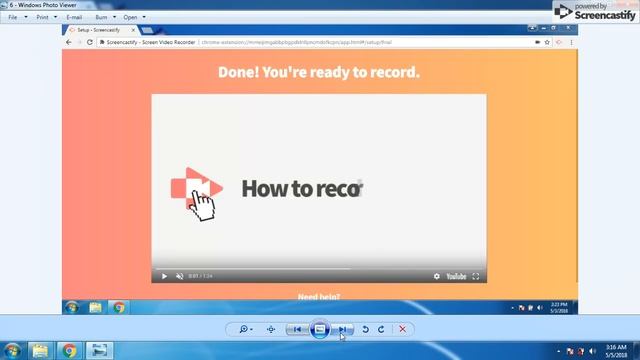The width and height of the screenshot is (640, 360).
Task: Click the Screencastify arrow logo in the video
Action: coord(197,189)
